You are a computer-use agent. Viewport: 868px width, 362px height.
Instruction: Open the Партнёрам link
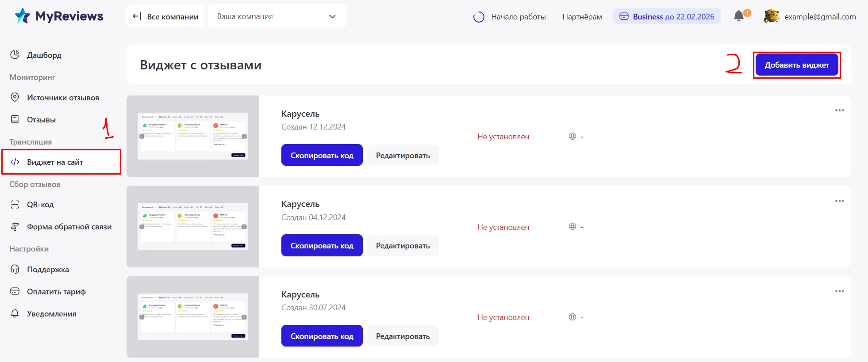[x=582, y=17]
